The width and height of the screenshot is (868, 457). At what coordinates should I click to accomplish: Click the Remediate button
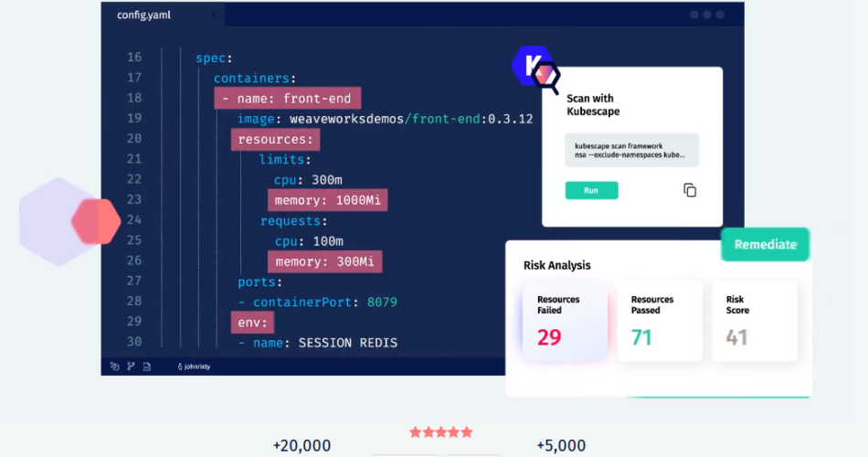tap(765, 244)
